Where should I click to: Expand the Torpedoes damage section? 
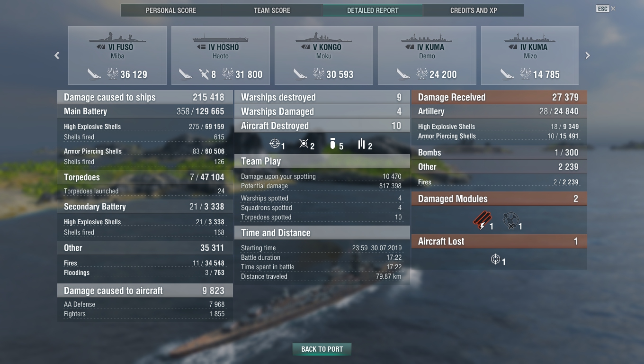[x=144, y=177]
